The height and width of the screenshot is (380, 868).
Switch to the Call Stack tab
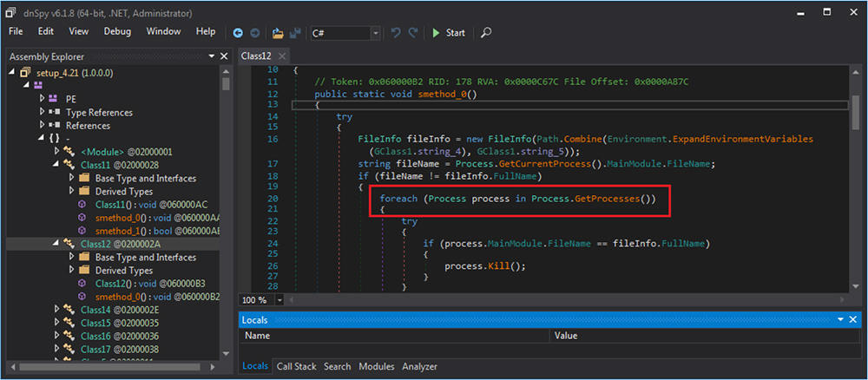296,367
